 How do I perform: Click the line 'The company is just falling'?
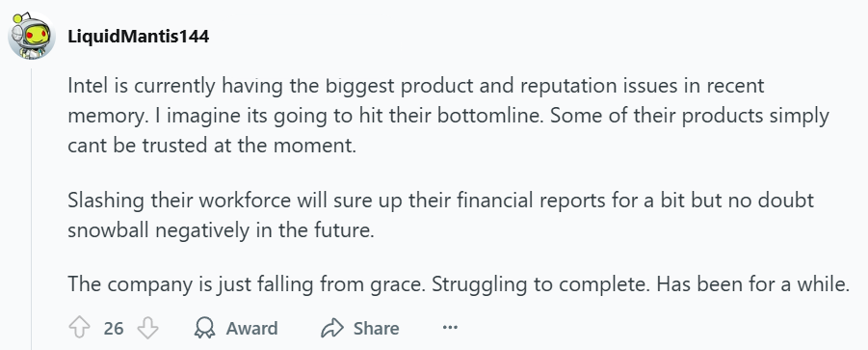[459, 284]
